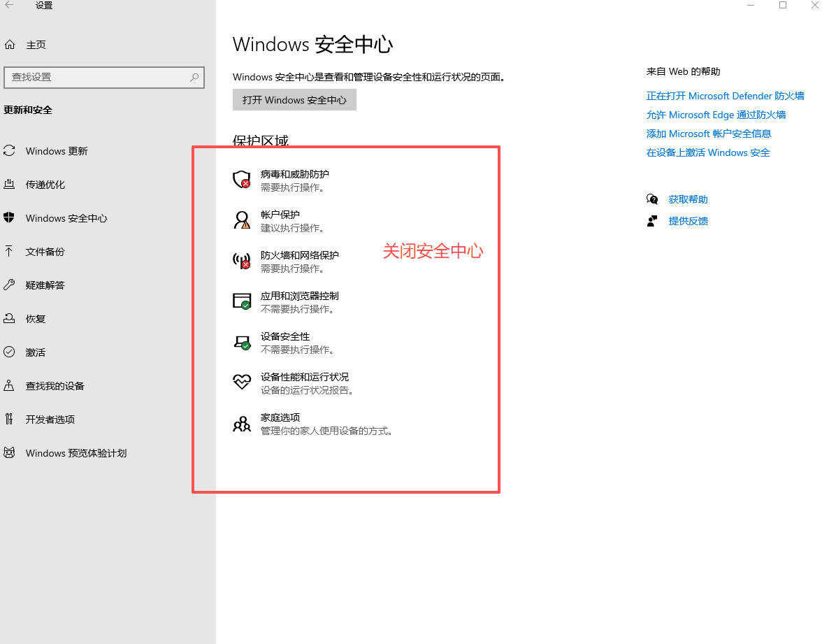829x644 pixels.
Task: Click the back arrow in Settings title bar
Action: (10, 5)
